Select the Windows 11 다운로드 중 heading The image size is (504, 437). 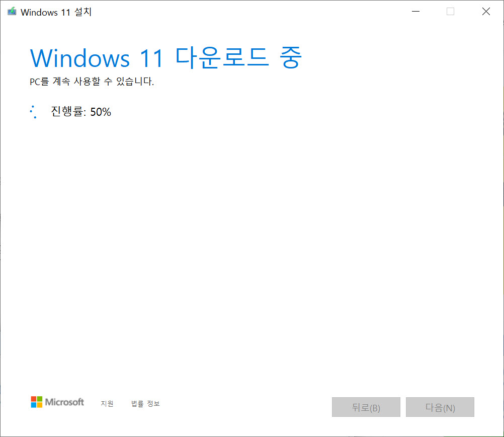166,58
